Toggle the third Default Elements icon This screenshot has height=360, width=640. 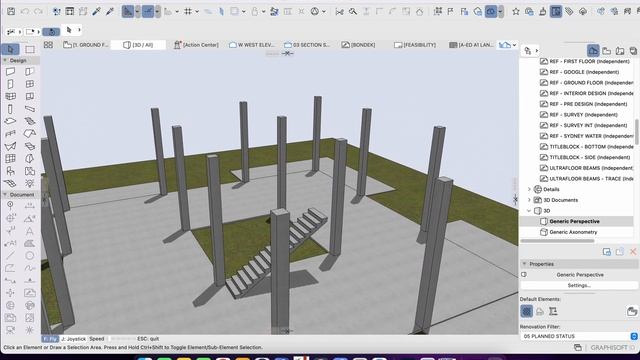(553, 311)
